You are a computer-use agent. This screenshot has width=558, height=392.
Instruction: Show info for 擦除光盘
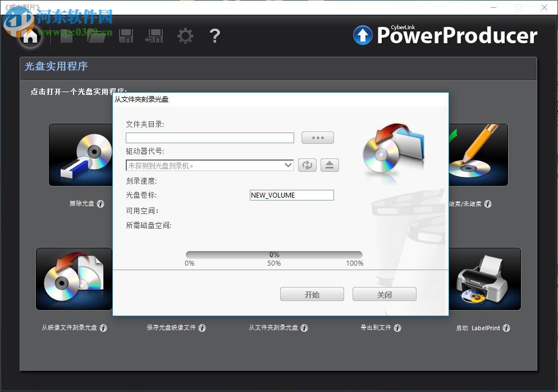coord(100,204)
